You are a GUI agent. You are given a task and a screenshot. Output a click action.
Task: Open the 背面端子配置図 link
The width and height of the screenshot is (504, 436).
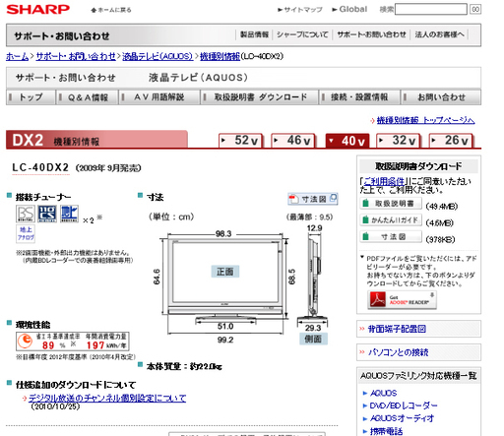click(397, 329)
